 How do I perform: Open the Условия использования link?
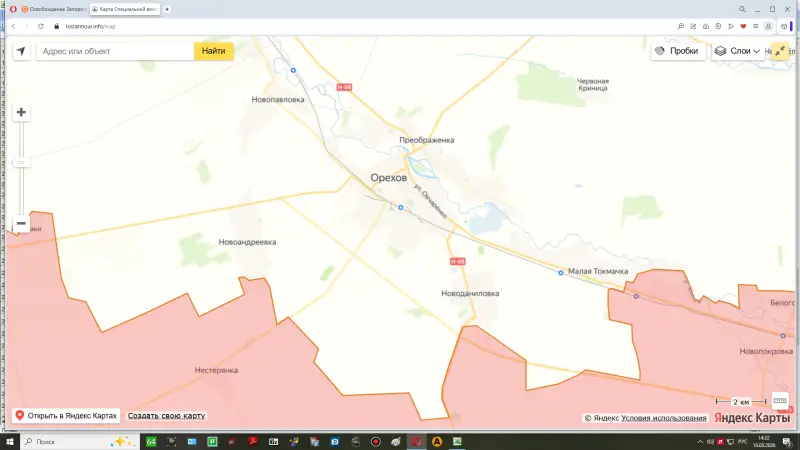664,418
